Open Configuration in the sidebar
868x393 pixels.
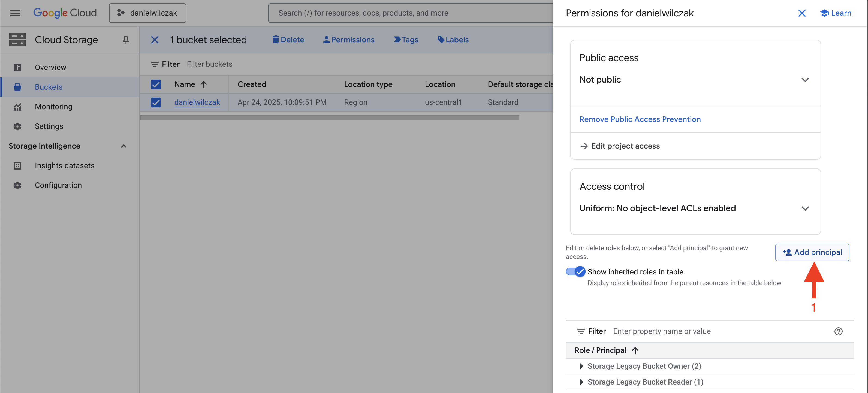(70, 185)
